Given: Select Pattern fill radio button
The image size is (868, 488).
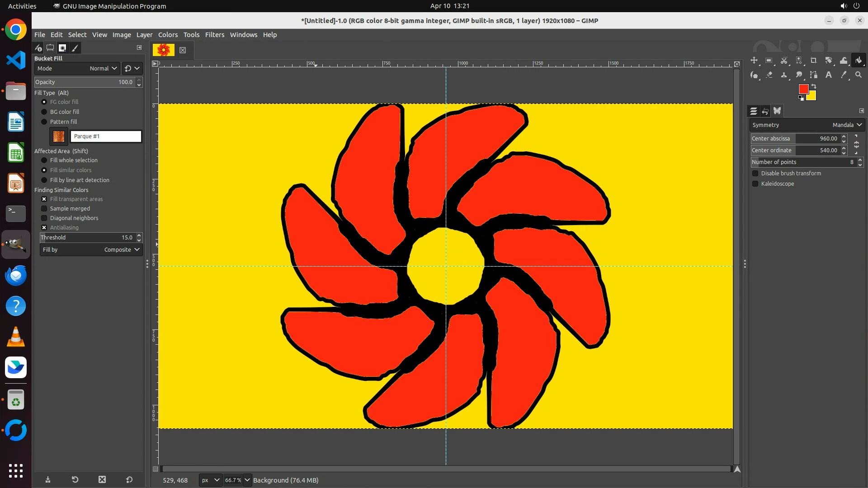Looking at the screenshot, I should tap(44, 122).
